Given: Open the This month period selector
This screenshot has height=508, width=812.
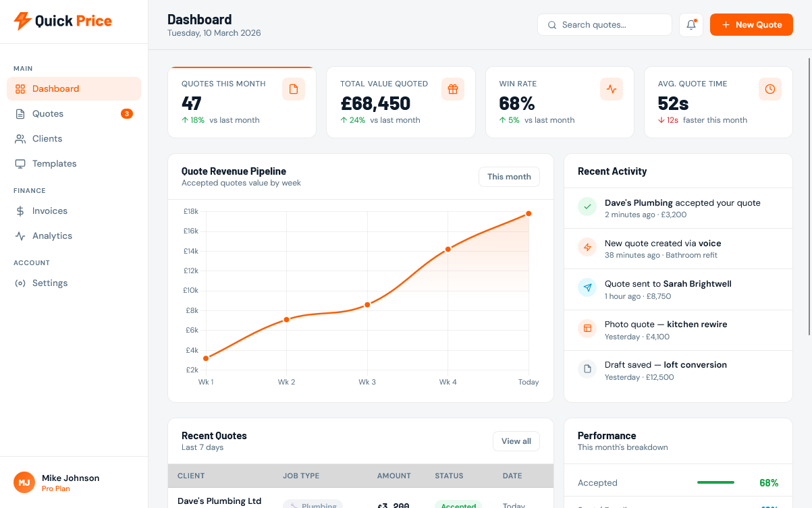Looking at the screenshot, I should (509, 177).
